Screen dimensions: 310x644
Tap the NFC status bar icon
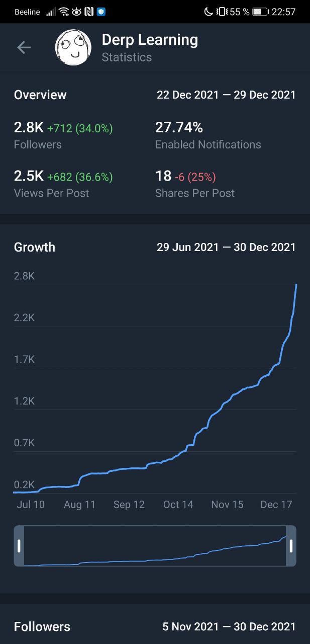89,12
